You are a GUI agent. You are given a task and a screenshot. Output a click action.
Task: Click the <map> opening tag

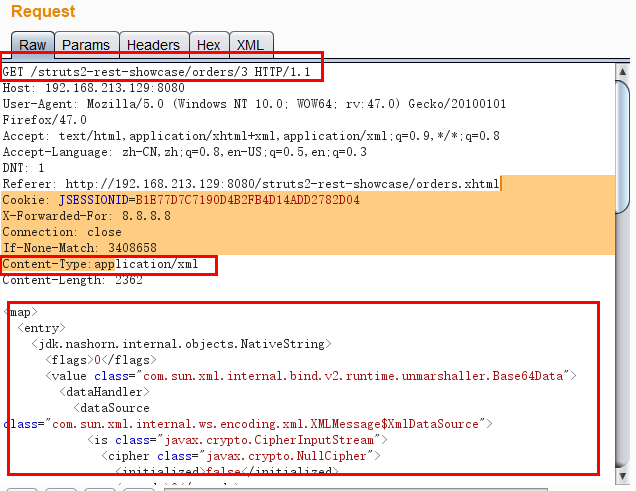point(20,312)
